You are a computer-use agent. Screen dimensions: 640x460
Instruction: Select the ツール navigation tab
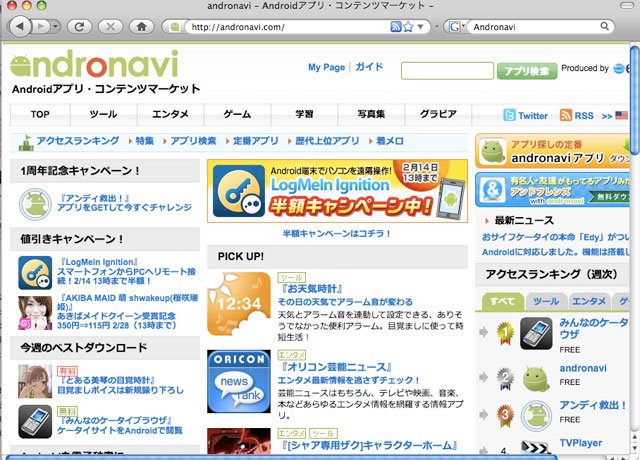click(103, 114)
